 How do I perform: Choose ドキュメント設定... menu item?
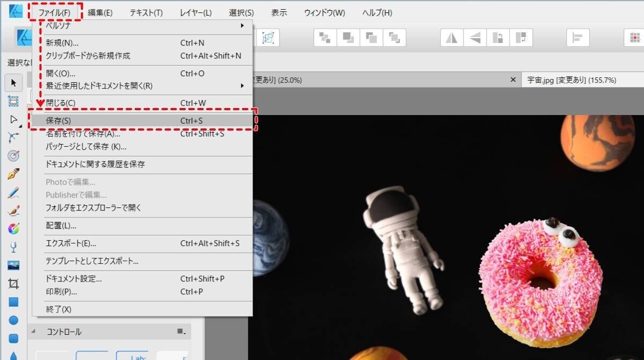pyautogui.click(x=142, y=279)
